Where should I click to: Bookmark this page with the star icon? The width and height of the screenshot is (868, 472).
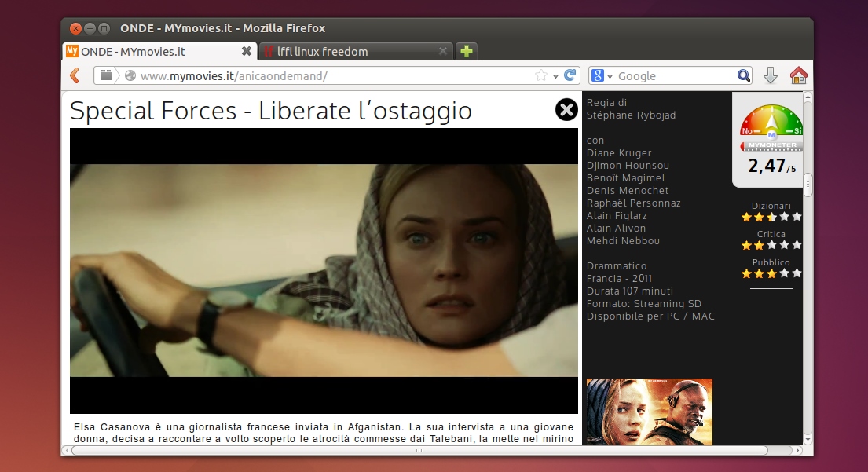pos(541,75)
